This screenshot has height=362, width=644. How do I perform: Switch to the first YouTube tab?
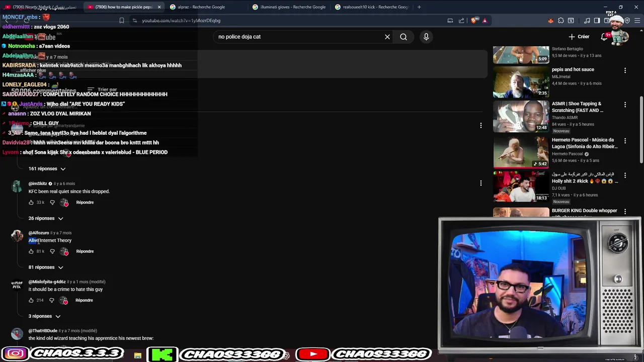point(40,7)
